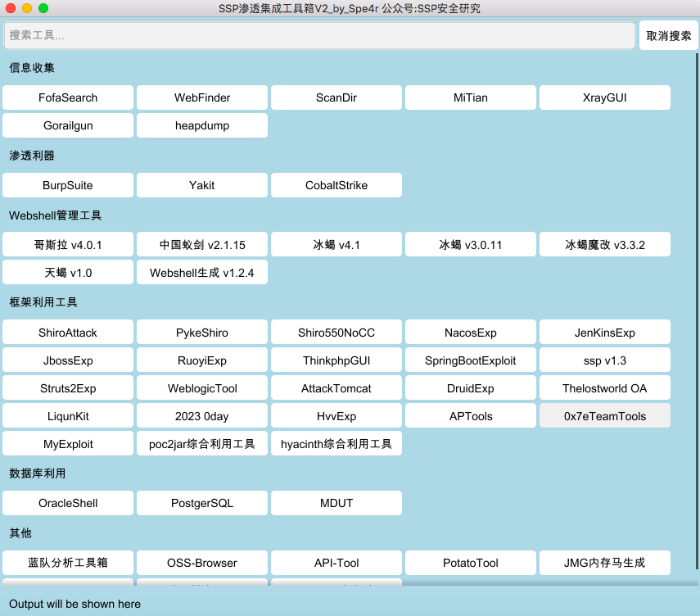Launch the heapdump tool

point(202,125)
